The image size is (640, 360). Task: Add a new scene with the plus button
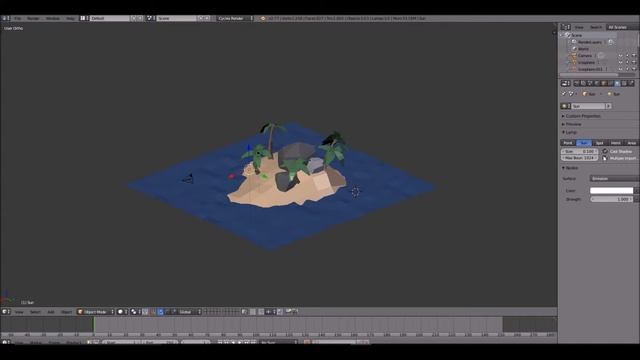pyautogui.click(x=200, y=18)
